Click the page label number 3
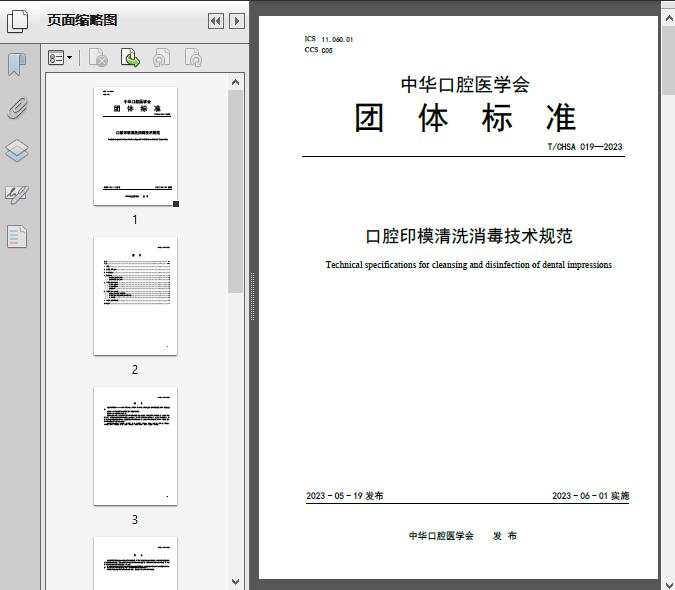This screenshot has width=675, height=590. (x=135, y=519)
